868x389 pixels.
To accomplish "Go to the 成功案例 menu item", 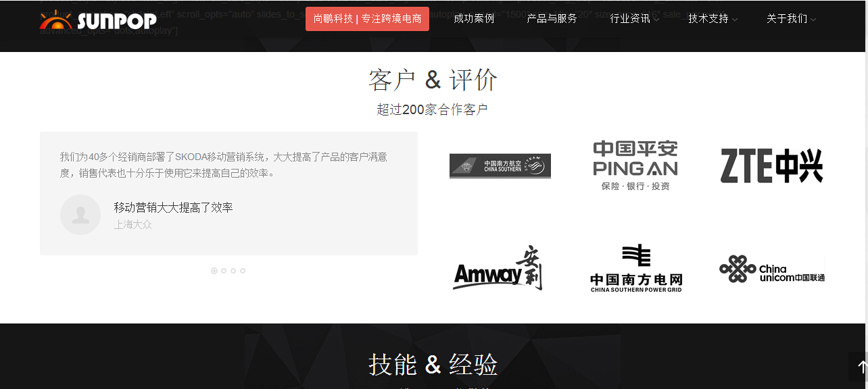I will (474, 19).
